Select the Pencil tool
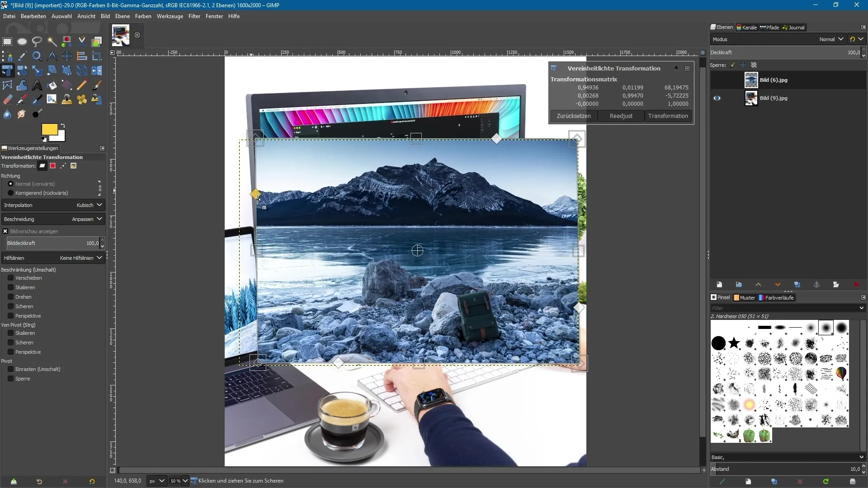This screenshot has height=488, width=868. 82,85
